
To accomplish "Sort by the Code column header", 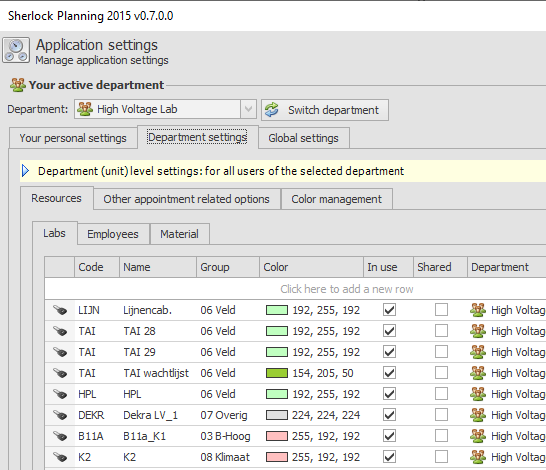I will click(97, 267).
